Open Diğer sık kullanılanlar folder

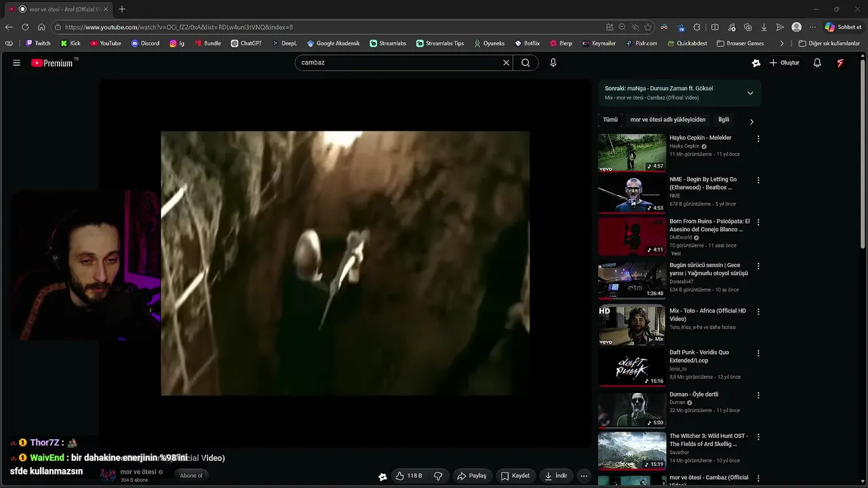[829, 43]
